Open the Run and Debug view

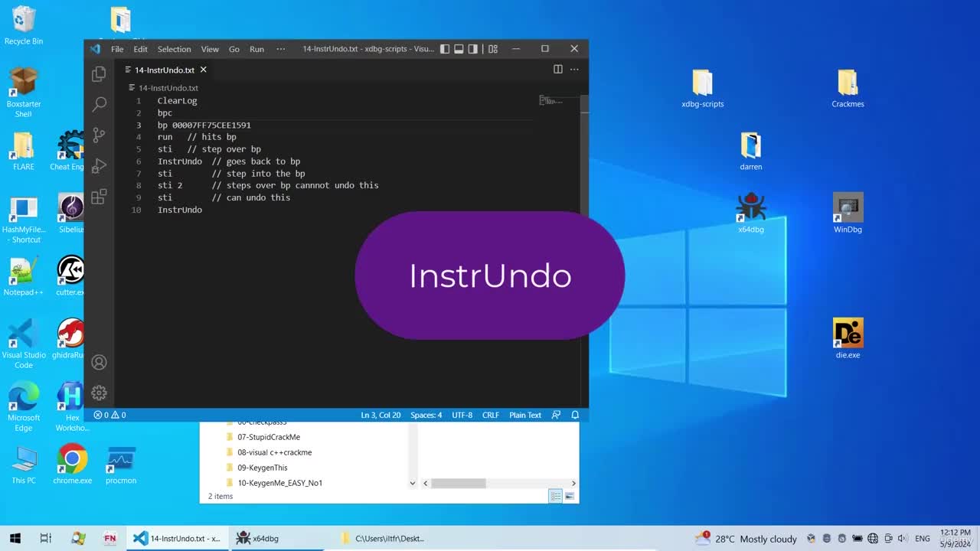click(99, 166)
